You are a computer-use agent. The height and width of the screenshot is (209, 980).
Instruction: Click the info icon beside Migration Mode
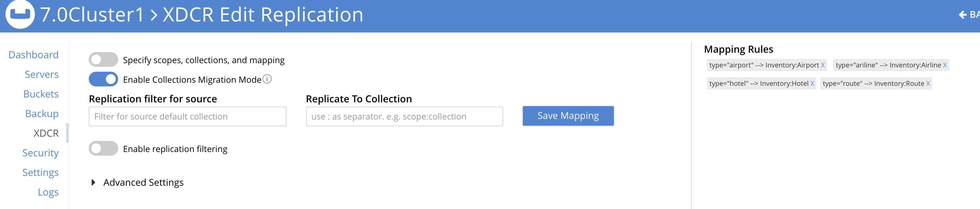[x=267, y=79]
